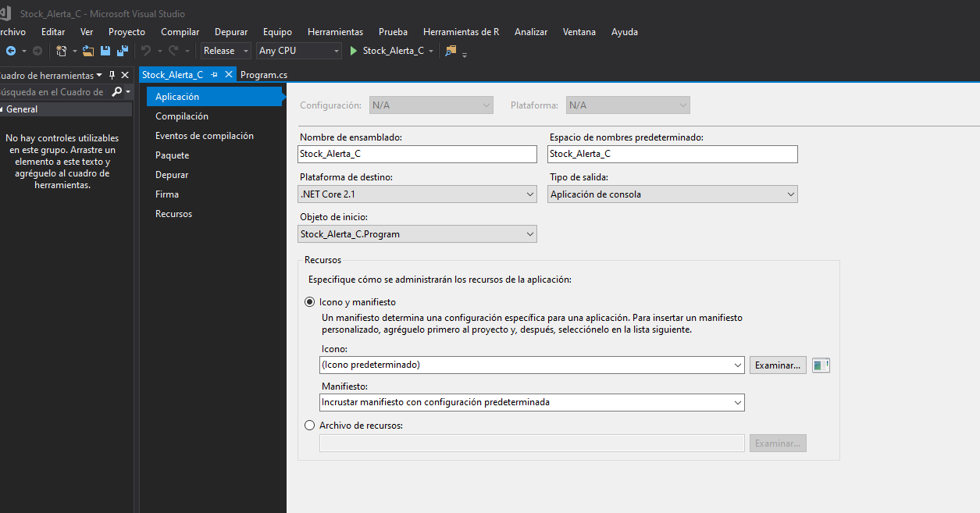Open the Herramientas de R menu
The height and width of the screenshot is (513, 980).
pyautogui.click(x=461, y=32)
